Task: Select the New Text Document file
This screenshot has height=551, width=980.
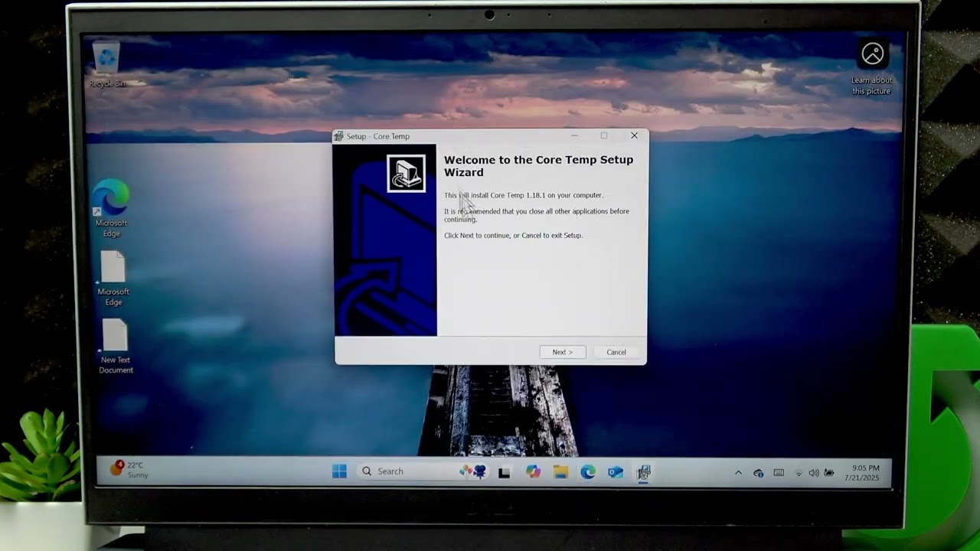Action: pyautogui.click(x=116, y=347)
